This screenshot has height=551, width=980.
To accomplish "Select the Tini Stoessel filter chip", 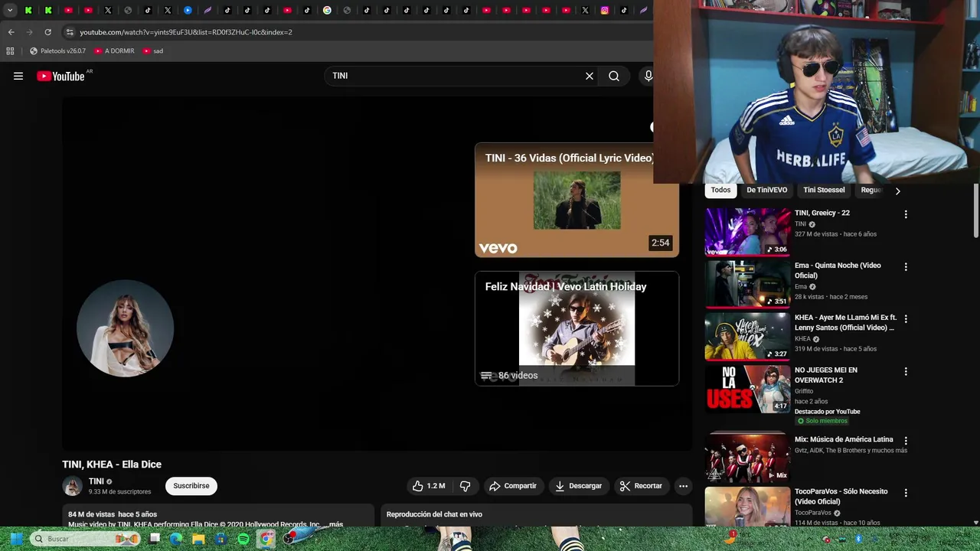I will coord(824,190).
